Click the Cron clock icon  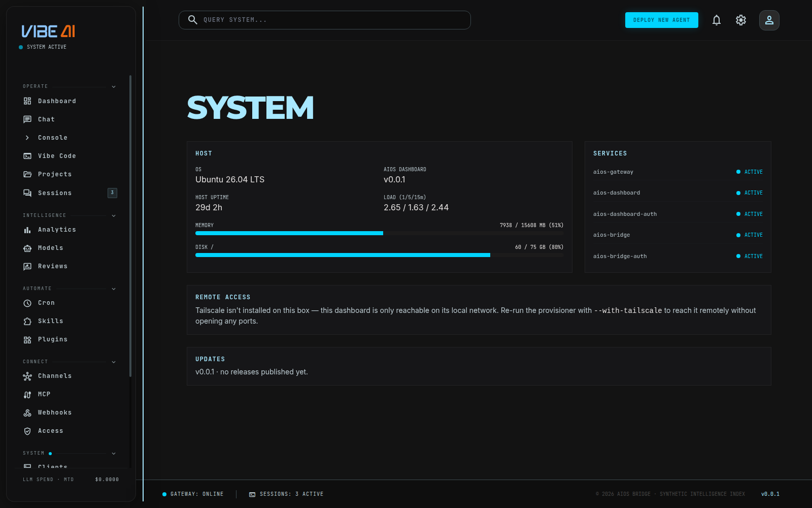point(27,303)
